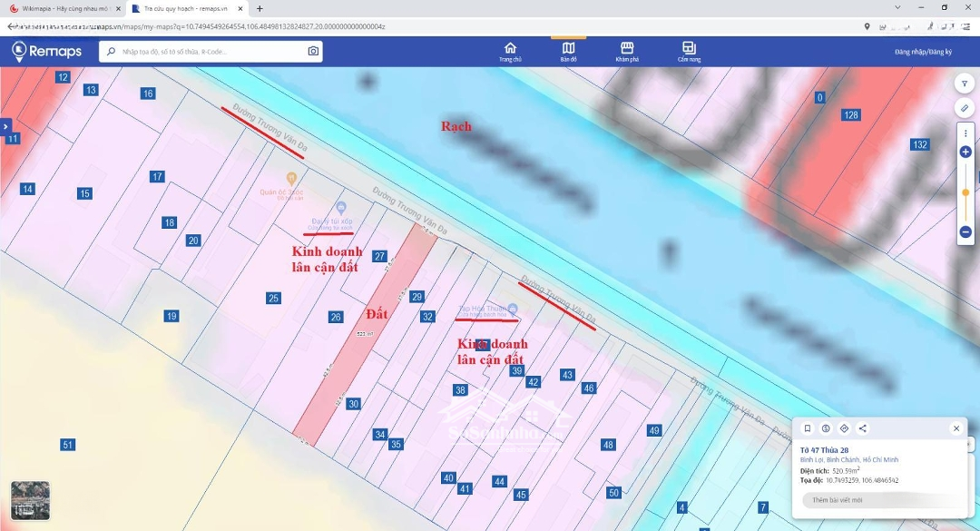The image size is (980, 531).
Task: Open directions for the selected parcel
Action: (844, 428)
